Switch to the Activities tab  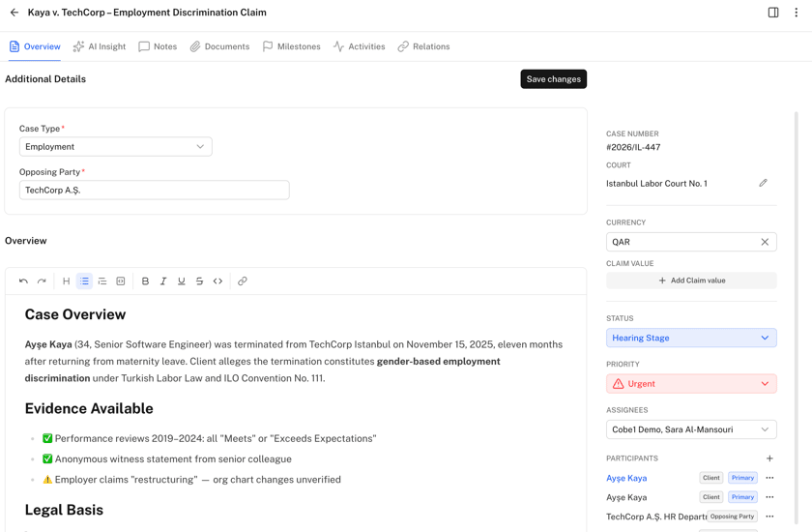coord(360,46)
